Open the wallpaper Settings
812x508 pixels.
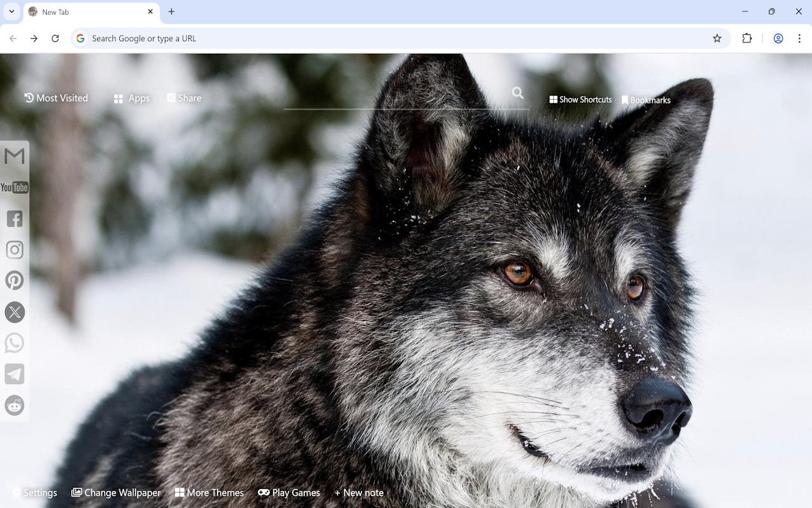pos(34,492)
